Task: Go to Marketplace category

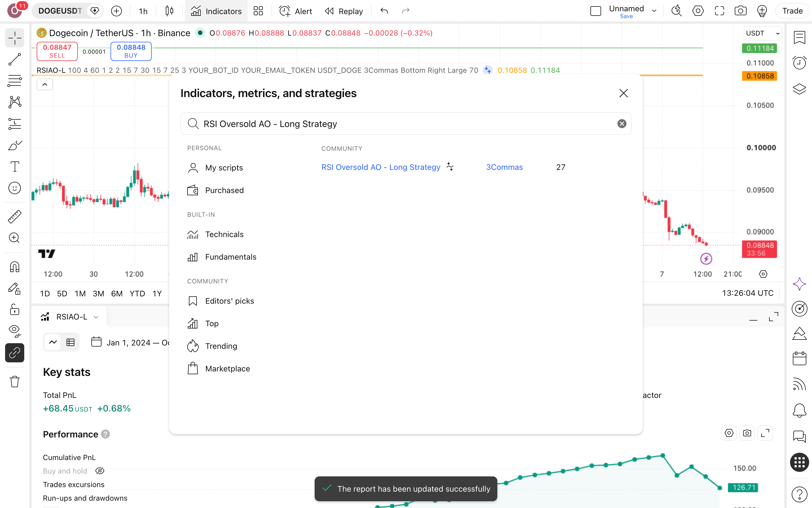Action: pyautogui.click(x=227, y=369)
